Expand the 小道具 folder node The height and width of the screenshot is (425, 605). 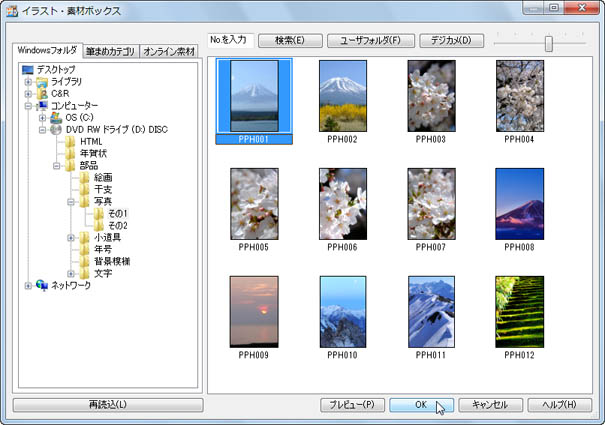tap(70, 237)
